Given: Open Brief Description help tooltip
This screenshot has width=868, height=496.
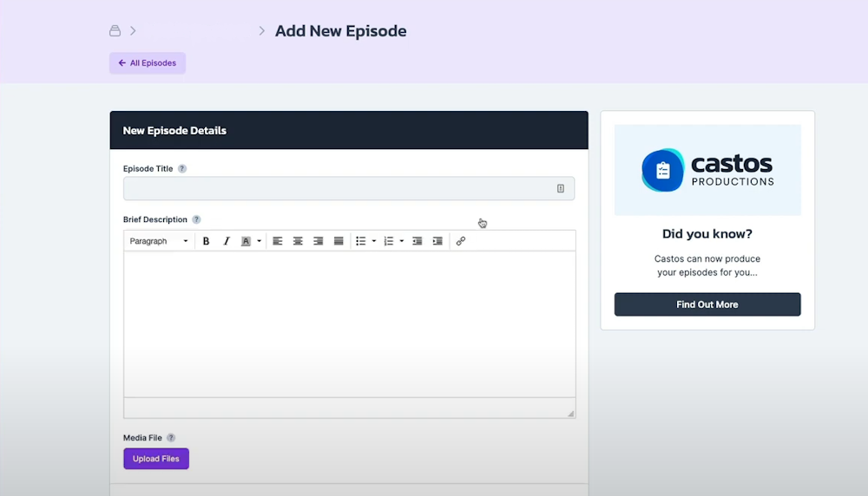Looking at the screenshot, I should (x=196, y=219).
